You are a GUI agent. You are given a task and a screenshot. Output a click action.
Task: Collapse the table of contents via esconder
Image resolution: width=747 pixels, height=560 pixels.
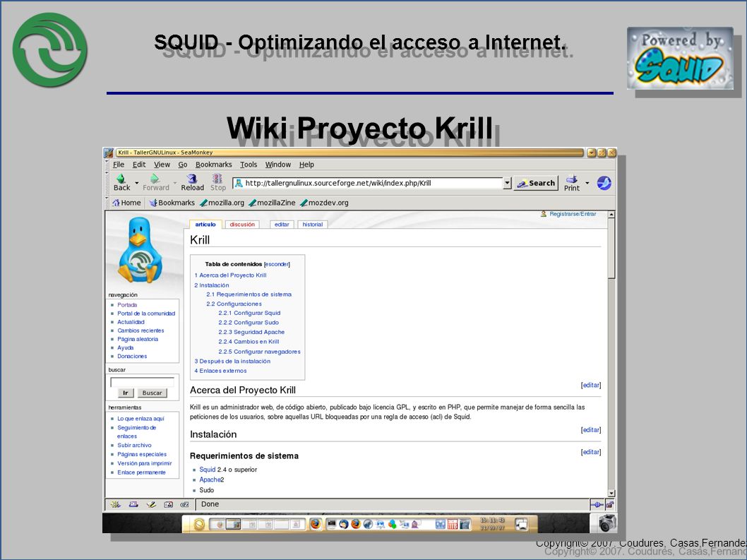pyautogui.click(x=276, y=264)
